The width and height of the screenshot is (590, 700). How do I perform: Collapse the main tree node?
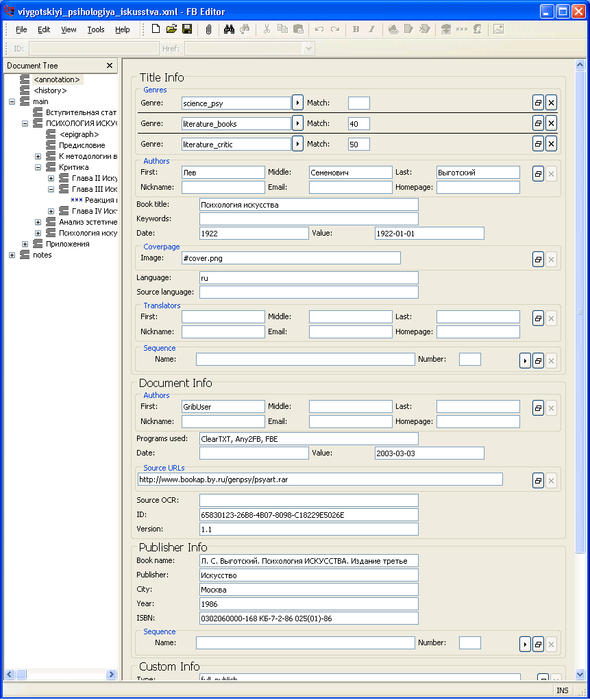pyautogui.click(x=12, y=102)
